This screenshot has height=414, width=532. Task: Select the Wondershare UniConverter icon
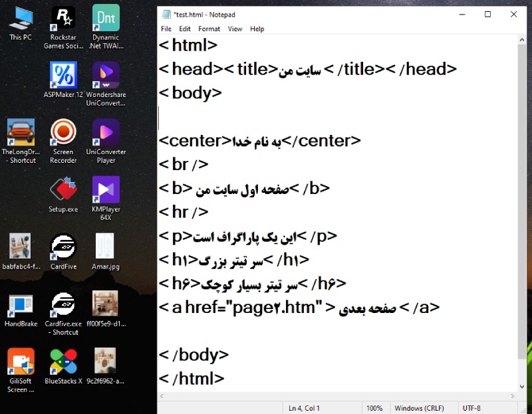point(106,76)
